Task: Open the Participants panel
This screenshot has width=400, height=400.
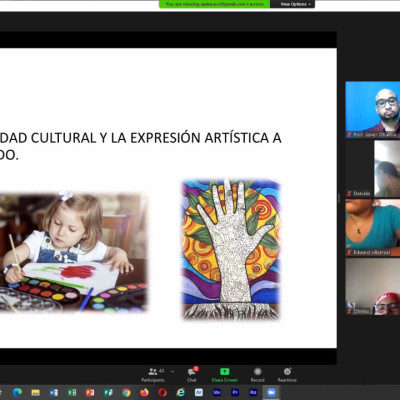Action: [153, 375]
